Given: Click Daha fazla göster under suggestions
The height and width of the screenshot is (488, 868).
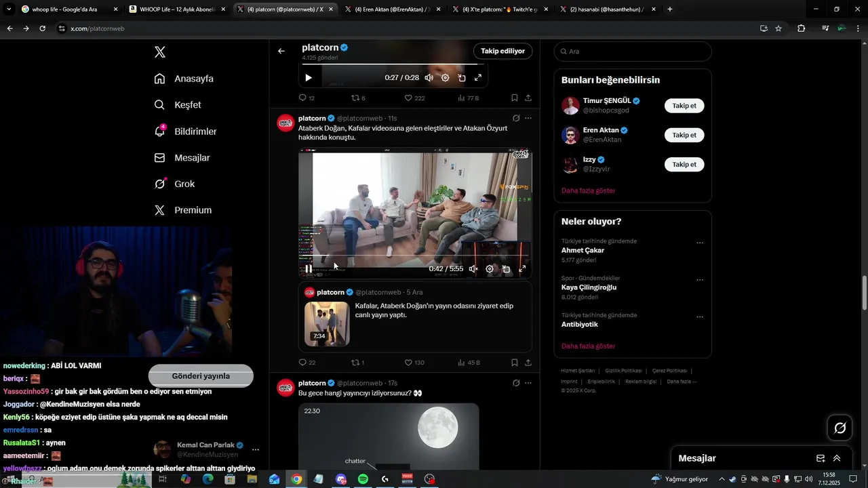Looking at the screenshot, I should [x=588, y=190].
